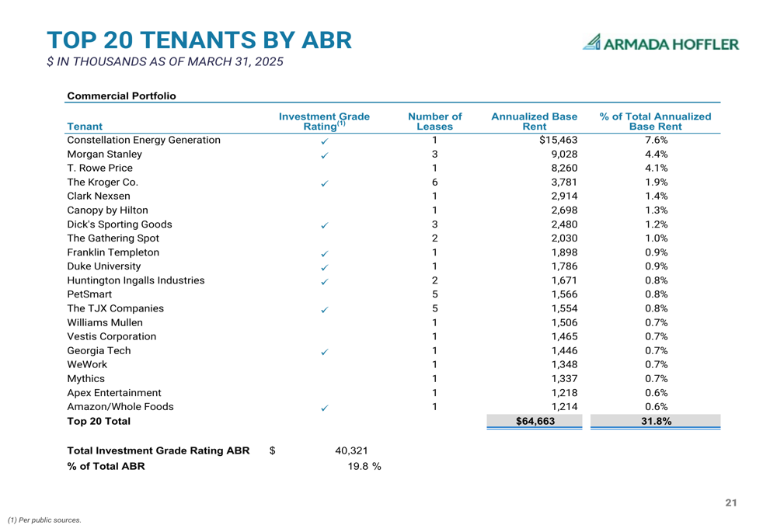Click Georgia Tech's investment grade checkmark

pyautogui.click(x=325, y=352)
